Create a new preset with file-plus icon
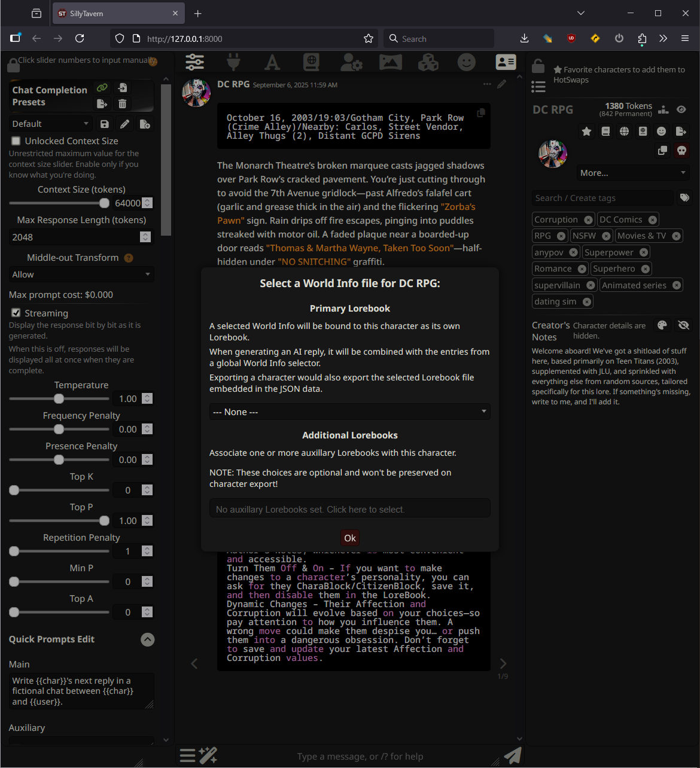This screenshot has width=700, height=768. click(x=145, y=124)
